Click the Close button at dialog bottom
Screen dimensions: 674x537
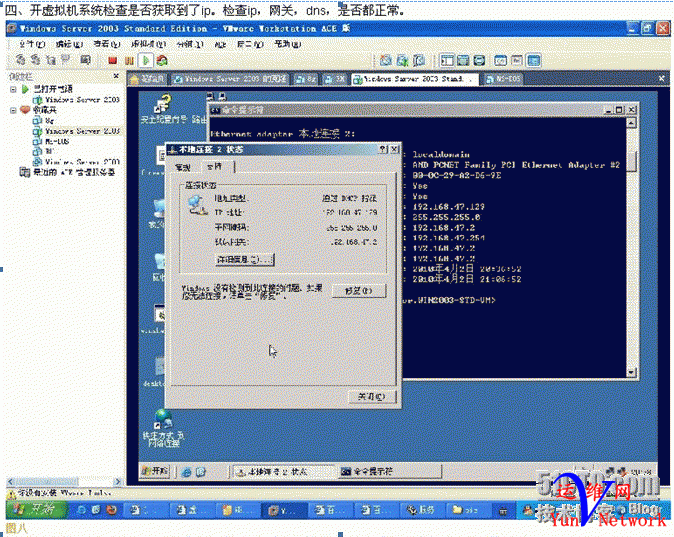tap(372, 397)
